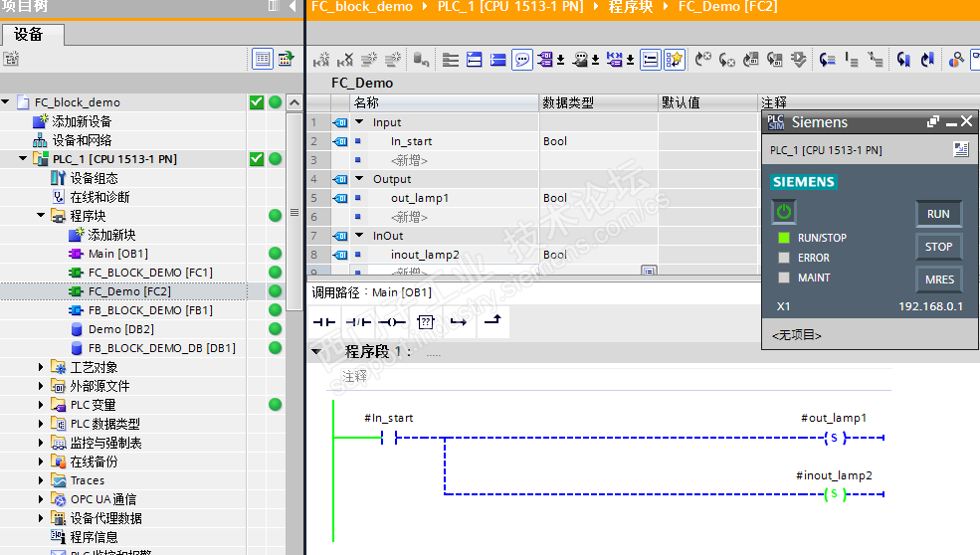
Task: Click the small tree options icon below 设备 tab
Action: point(11,60)
